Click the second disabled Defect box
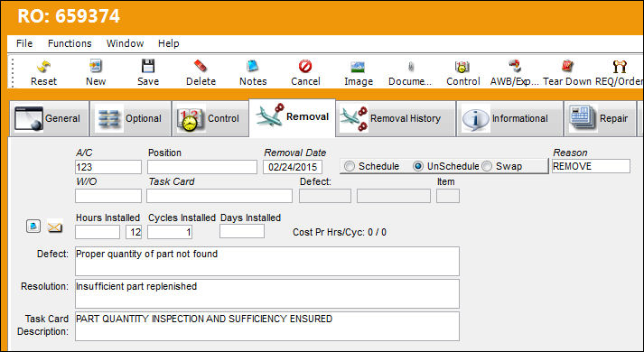The height and width of the screenshot is (352, 644). click(394, 196)
